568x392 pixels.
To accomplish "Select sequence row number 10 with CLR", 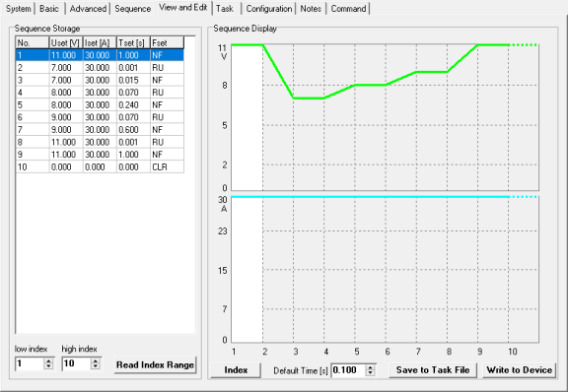I will coord(100,166).
